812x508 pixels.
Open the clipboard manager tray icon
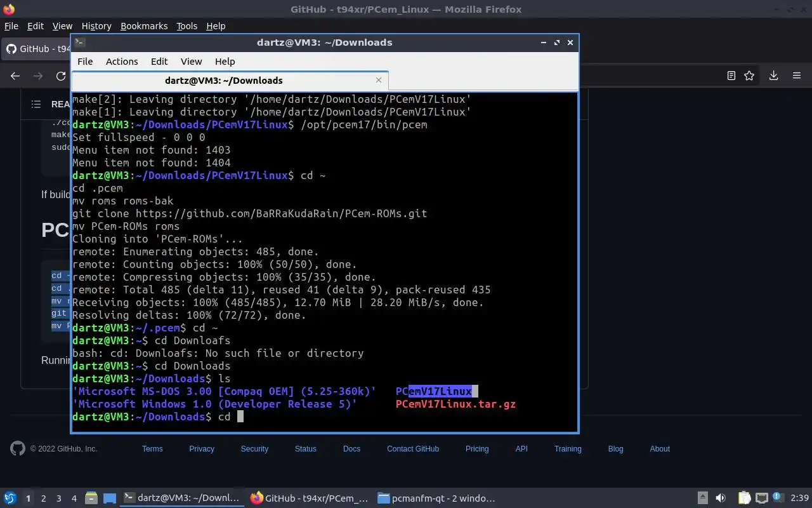[x=744, y=498]
